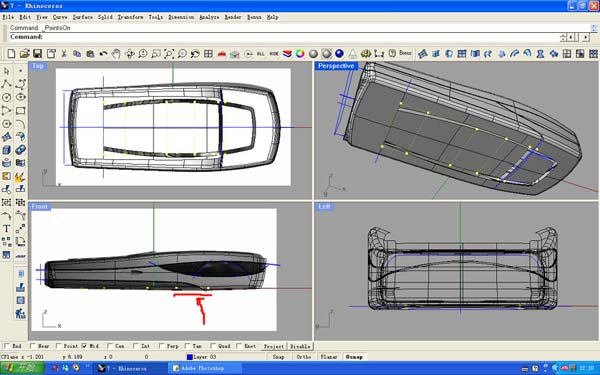Toggle the Ortho mode in status bar
The width and height of the screenshot is (600, 375).
point(303,357)
